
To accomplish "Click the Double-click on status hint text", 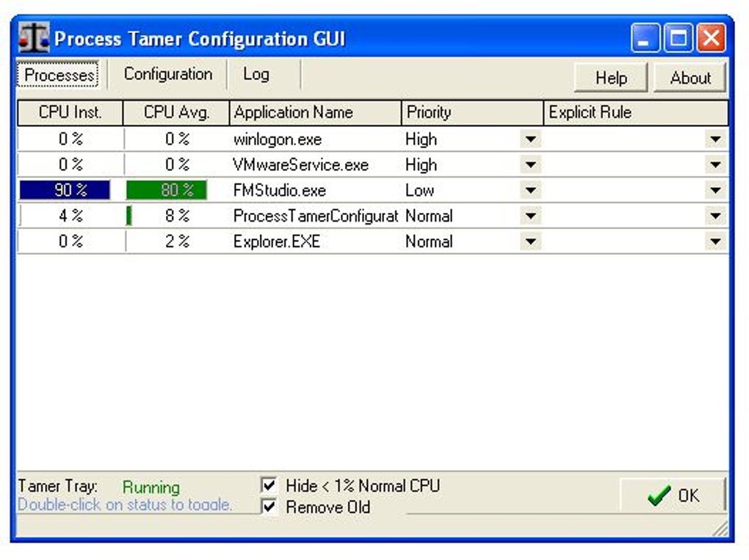I will tap(125, 505).
